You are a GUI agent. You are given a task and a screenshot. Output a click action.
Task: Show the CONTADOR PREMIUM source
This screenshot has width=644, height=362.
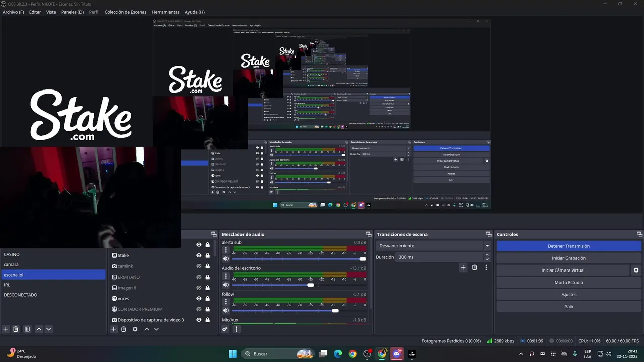coord(199,309)
